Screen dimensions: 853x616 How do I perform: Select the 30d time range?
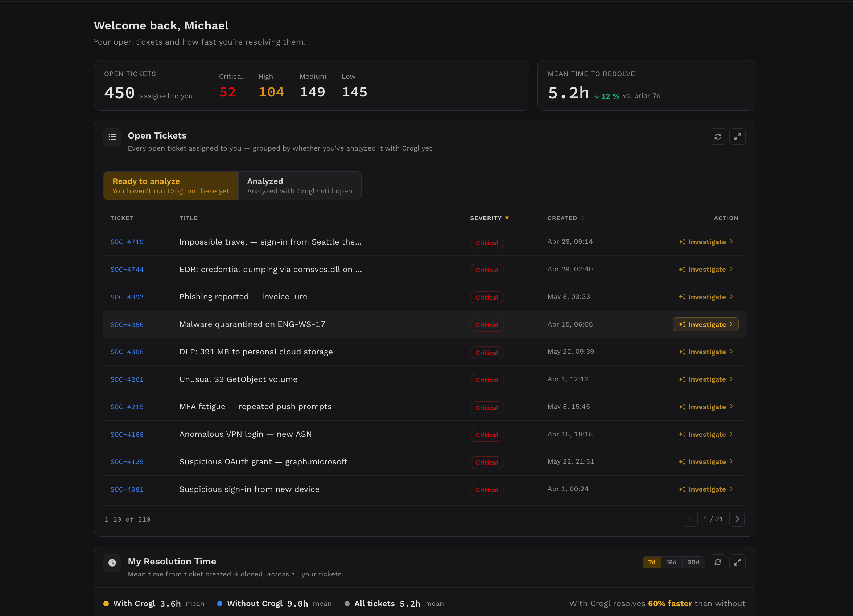click(x=693, y=562)
